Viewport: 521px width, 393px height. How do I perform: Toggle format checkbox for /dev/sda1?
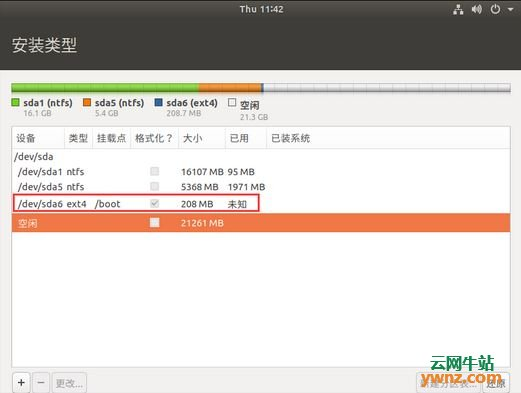pyautogui.click(x=154, y=171)
